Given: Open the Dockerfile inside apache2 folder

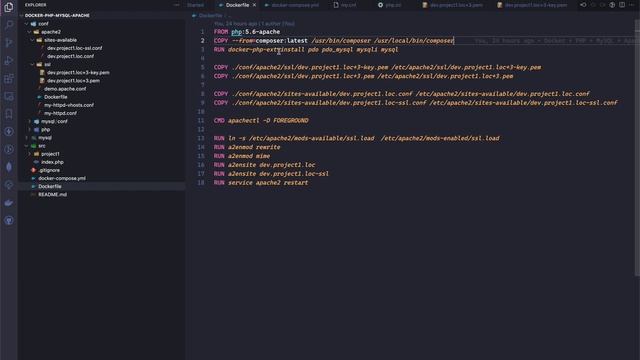Looking at the screenshot, I should point(56,97).
